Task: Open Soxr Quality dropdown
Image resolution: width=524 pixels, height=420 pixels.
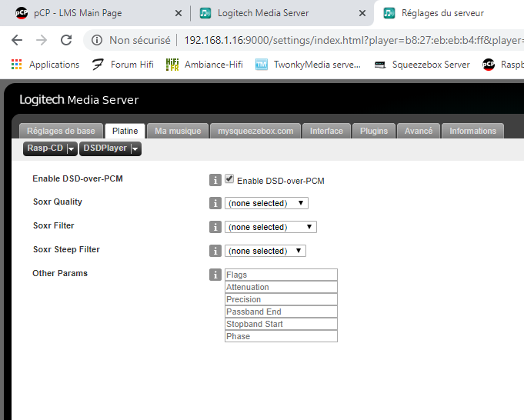Action: coord(266,203)
